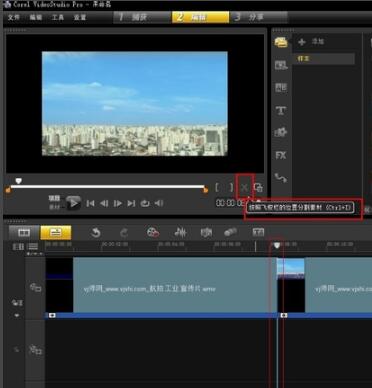
Task: Open the Path library icon
Action: (281, 178)
